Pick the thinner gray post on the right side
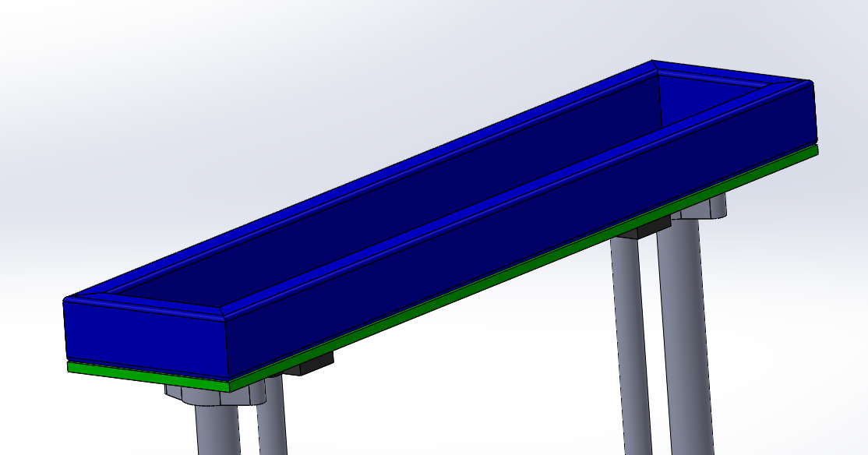Screen dimensions: 868x455 [x=630, y=343]
